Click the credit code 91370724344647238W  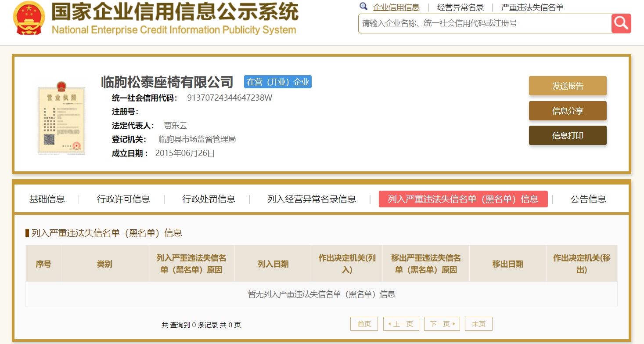230,98
